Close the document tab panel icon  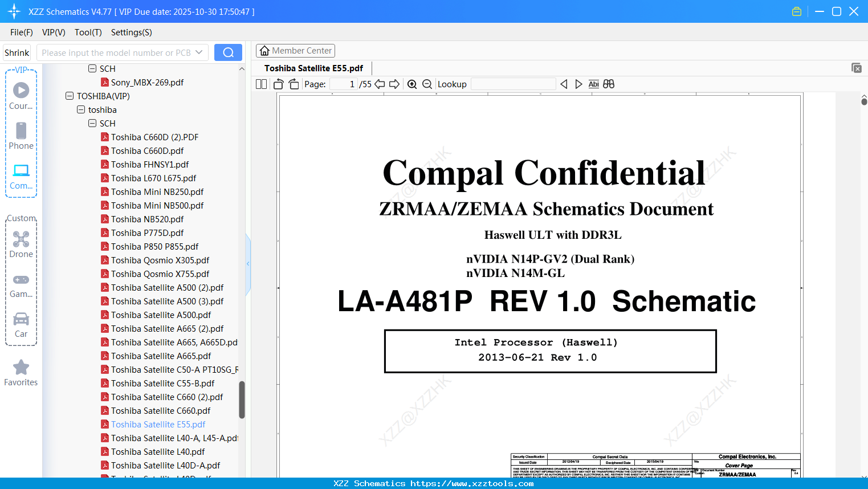857,68
